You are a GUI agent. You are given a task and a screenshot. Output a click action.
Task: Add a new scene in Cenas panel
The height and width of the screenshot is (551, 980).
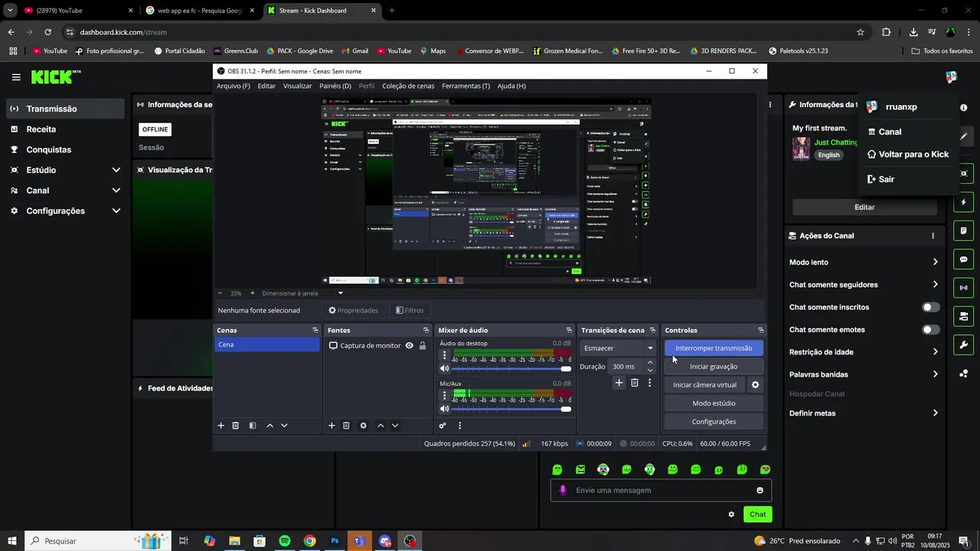(x=221, y=425)
